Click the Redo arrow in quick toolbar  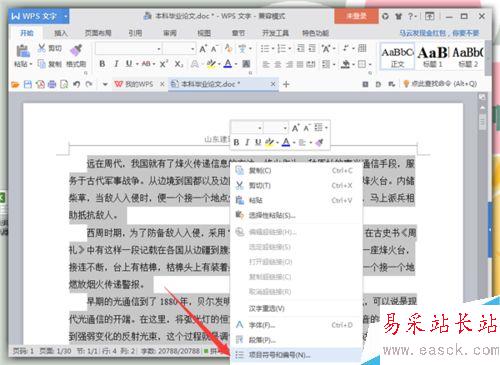tap(89, 84)
